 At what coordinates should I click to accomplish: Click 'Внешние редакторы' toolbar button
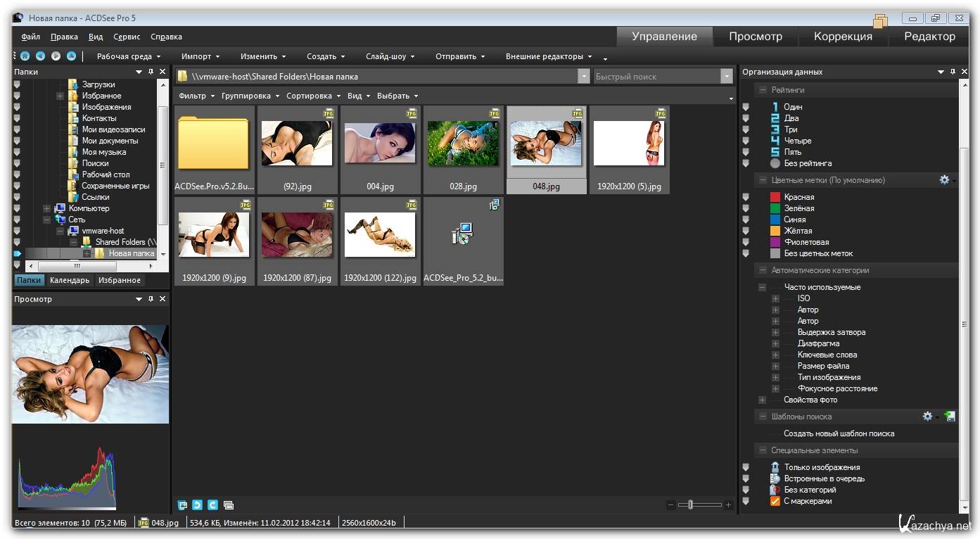click(549, 56)
